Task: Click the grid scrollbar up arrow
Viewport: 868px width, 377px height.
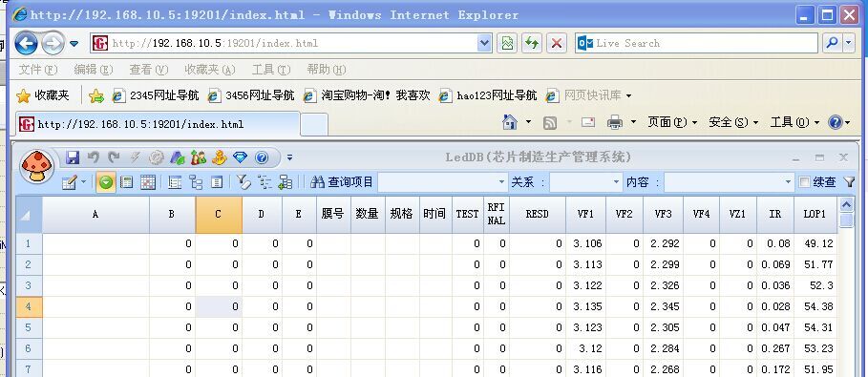Action: [846, 205]
